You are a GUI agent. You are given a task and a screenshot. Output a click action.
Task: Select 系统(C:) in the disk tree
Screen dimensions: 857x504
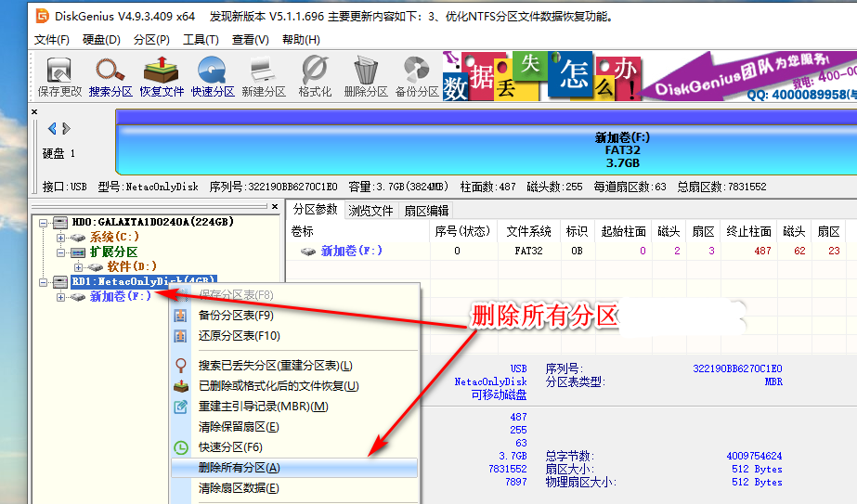[x=114, y=238]
